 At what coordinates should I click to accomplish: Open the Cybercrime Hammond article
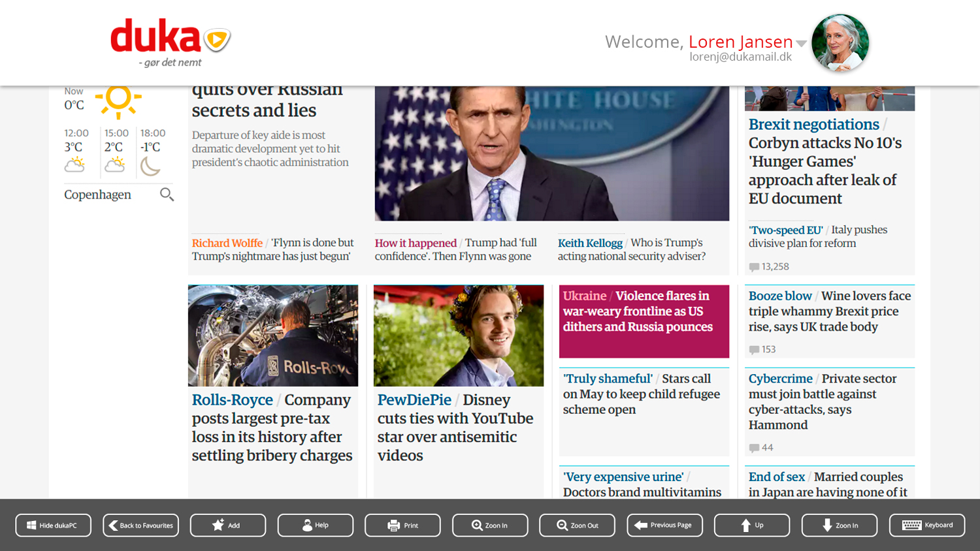click(823, 401)
